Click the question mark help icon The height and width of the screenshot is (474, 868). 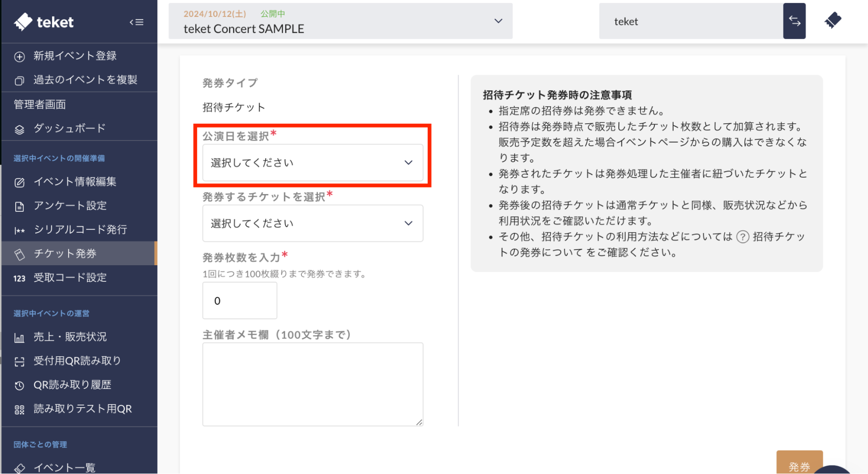(743, 237)
